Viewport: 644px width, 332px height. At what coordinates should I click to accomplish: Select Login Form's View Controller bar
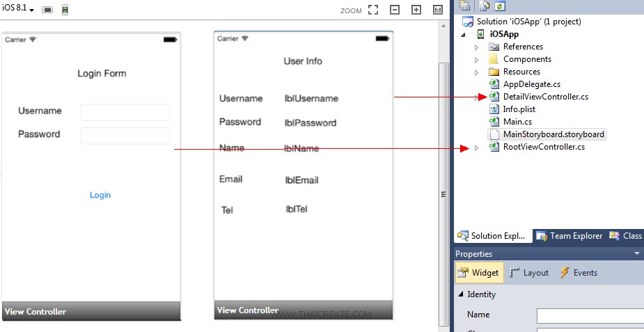[x=91, y=312]
